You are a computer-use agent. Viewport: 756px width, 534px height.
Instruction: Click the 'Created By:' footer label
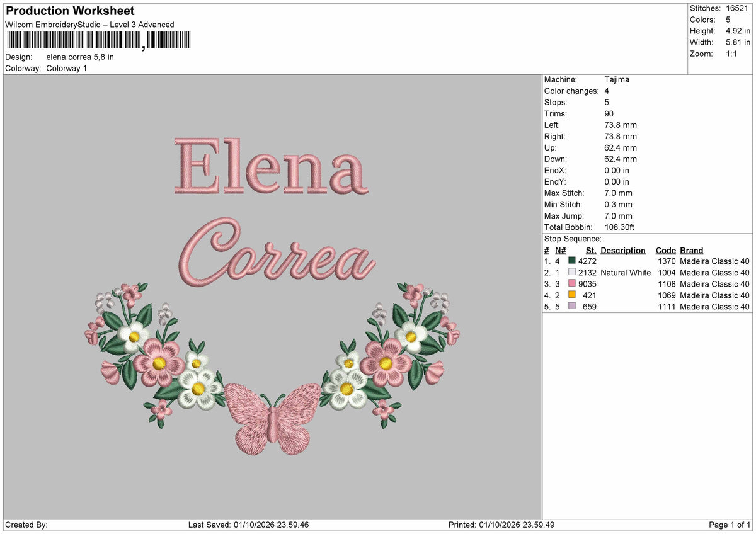pos(26,525)
